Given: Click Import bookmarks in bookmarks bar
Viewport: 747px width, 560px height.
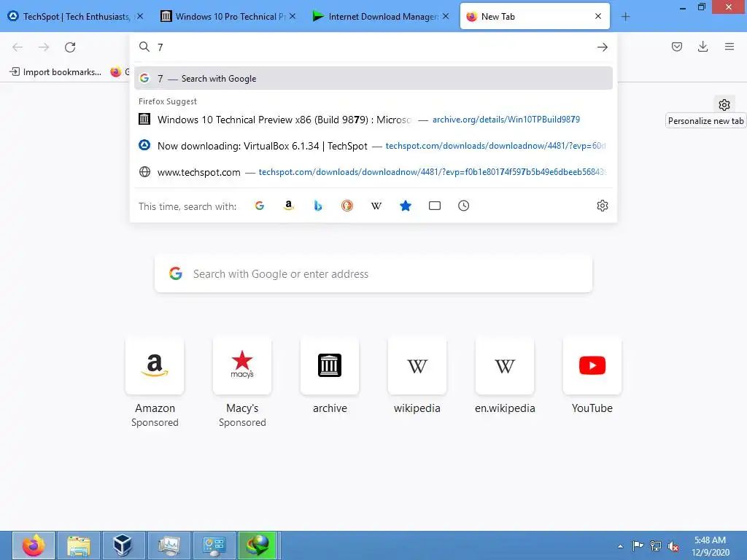Looking at the screenshot, I should (55, 72).
